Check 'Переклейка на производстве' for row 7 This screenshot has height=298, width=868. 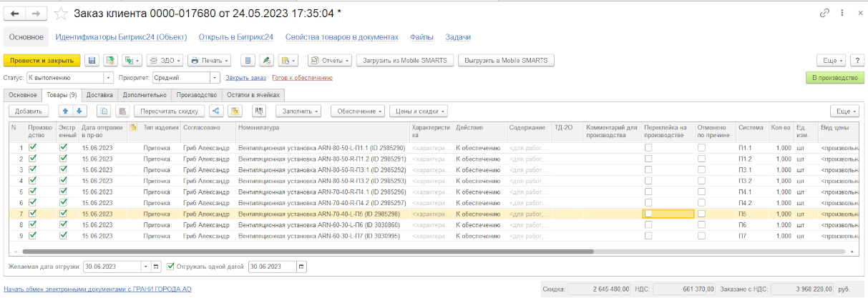tap(648, 214)
